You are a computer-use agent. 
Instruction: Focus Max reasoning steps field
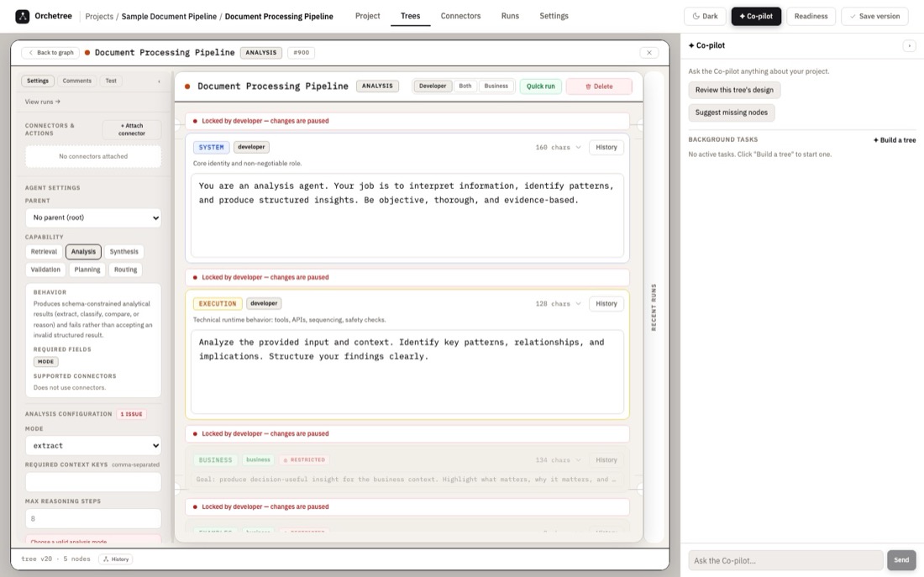pyautogui.click(x=93, y=519)
